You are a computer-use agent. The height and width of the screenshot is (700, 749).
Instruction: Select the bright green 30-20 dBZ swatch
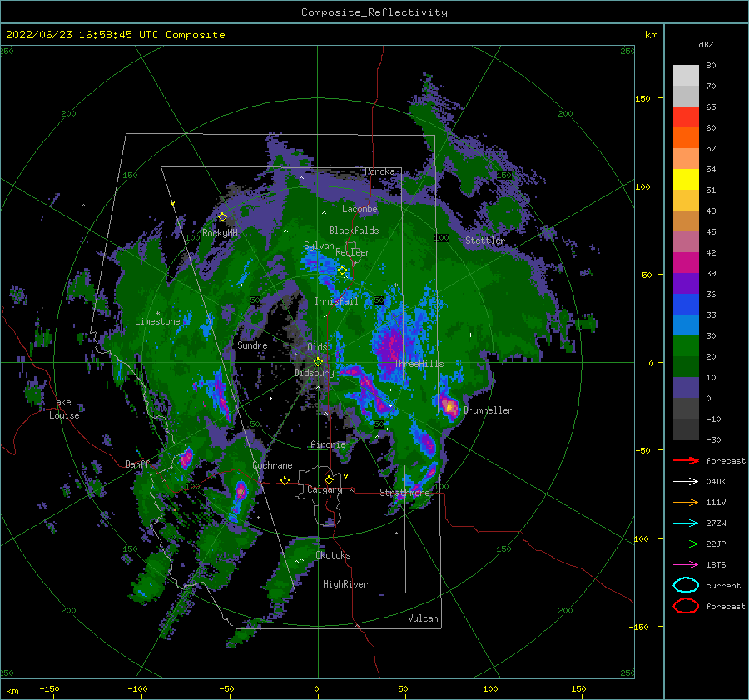686,346
